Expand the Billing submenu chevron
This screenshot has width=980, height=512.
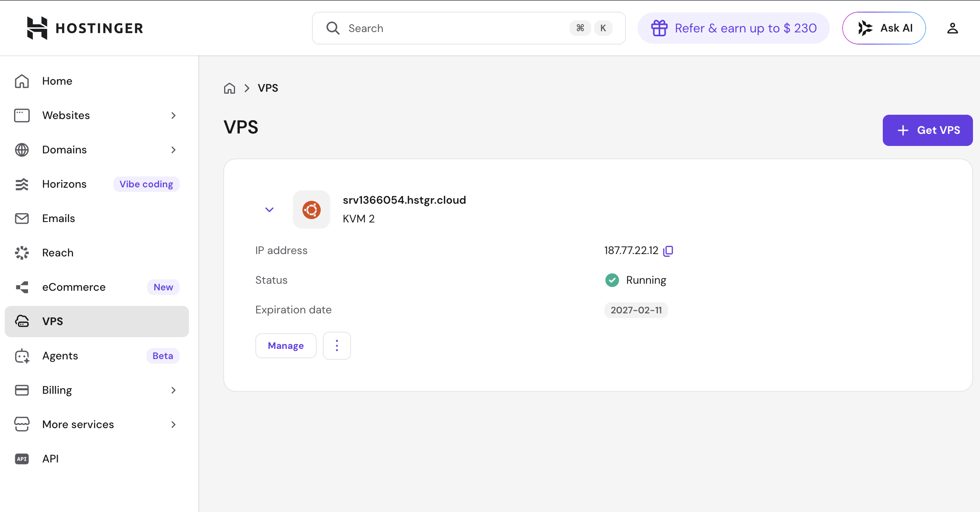173,390
